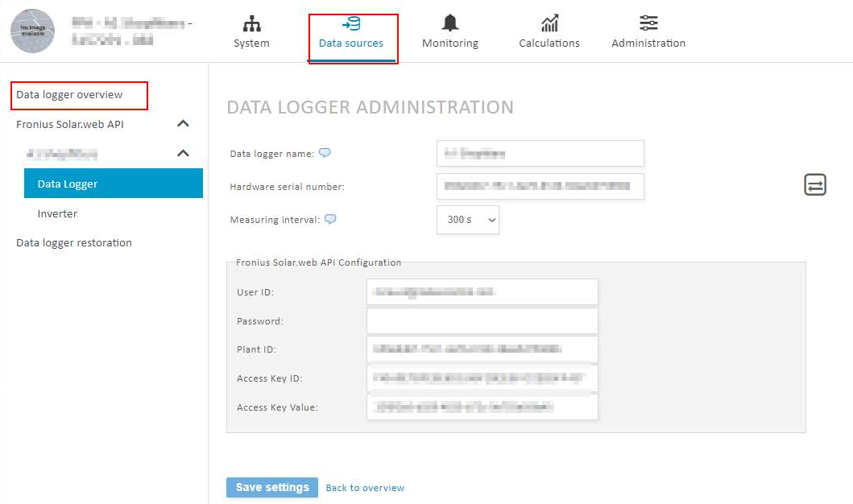This screenshot has height=504, width=853.
Task: Click the profile image placeholder top left
Action: coord(32,31)
